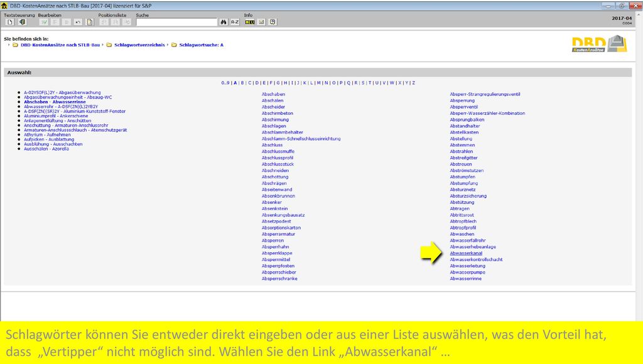This screenshot has height=364, width=643.
Task: Open range Aufpicken - Ausblattung
Action: 49,139
